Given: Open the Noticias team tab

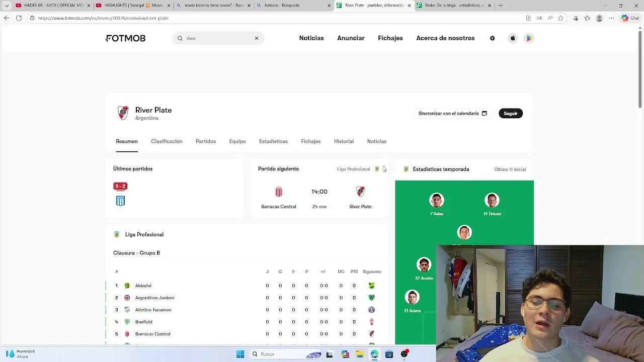Looking at the screenshot, I should (377, 141).
